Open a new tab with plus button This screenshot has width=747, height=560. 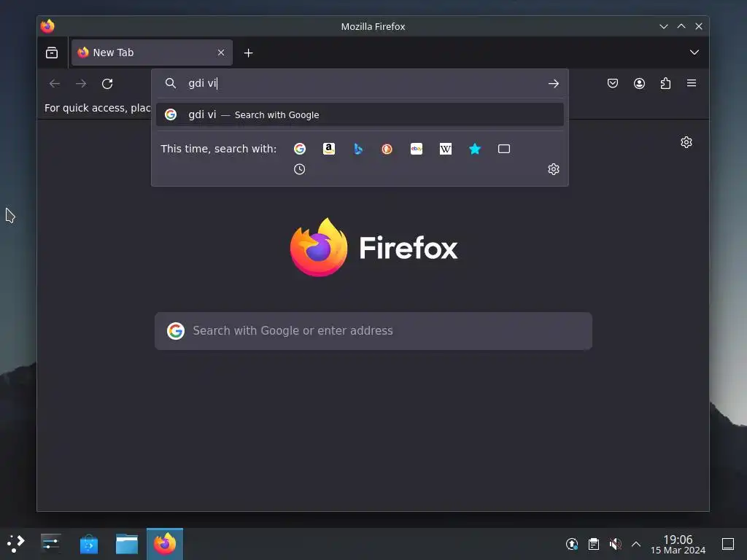248,52
